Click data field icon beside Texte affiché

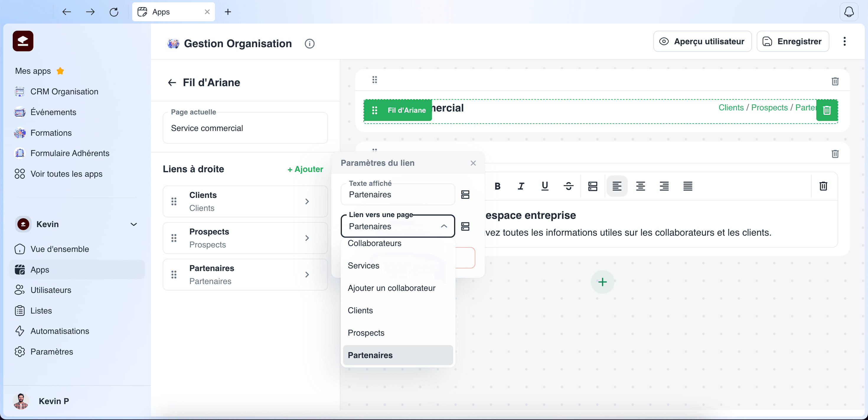click(465, 195)
